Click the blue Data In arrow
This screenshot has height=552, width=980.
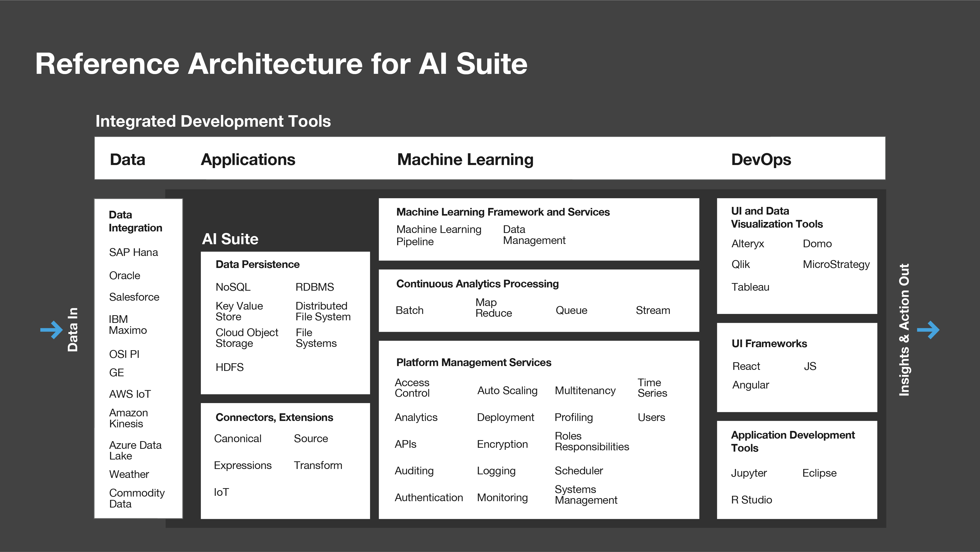(x=51, y=330)
